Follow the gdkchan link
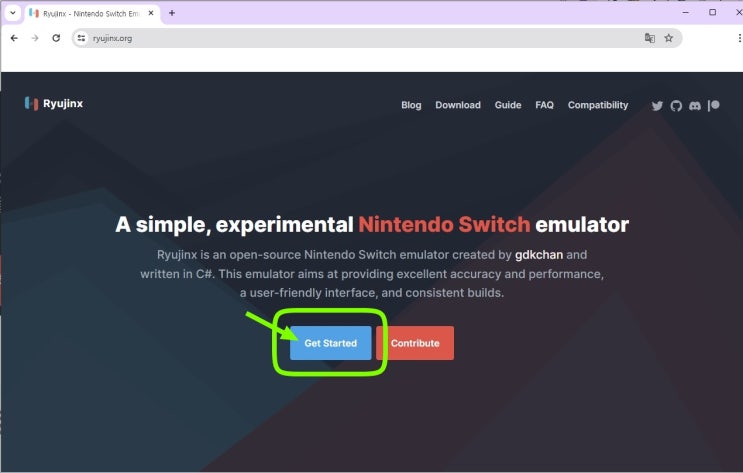This screenshot has height=473, width=743. pyautogui.click(x=539, y=255)
